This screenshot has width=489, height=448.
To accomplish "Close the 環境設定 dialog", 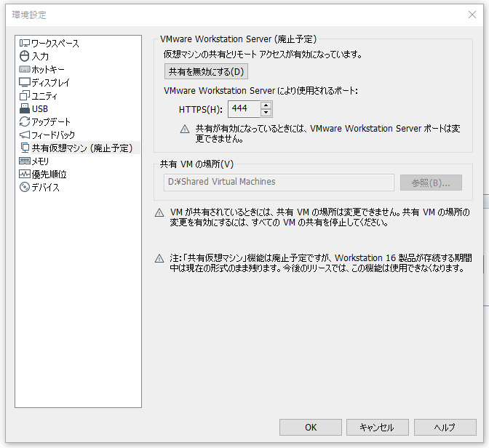I will (x=472, y=15).
